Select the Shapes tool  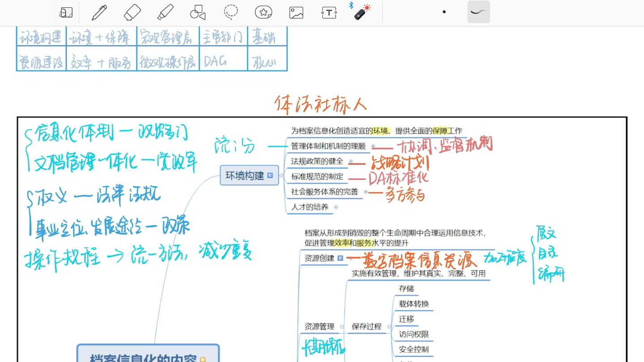pyautogui.click(x=198, y=13)
